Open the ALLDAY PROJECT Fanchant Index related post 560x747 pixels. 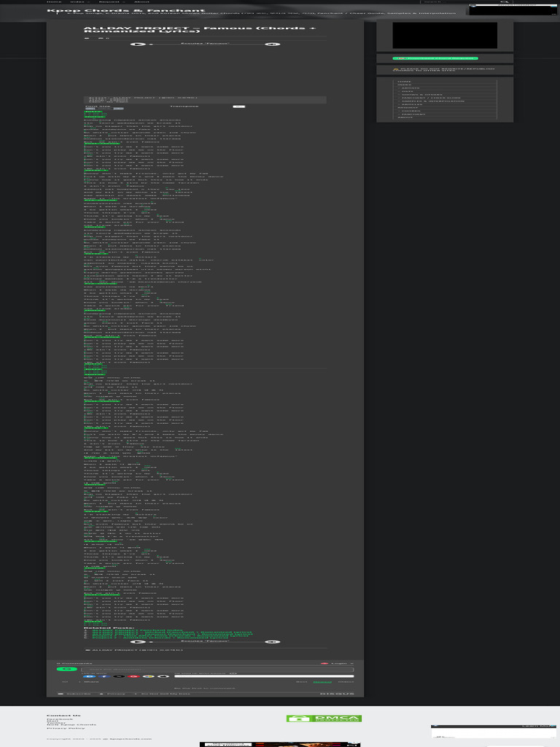[x=136, y=630]
